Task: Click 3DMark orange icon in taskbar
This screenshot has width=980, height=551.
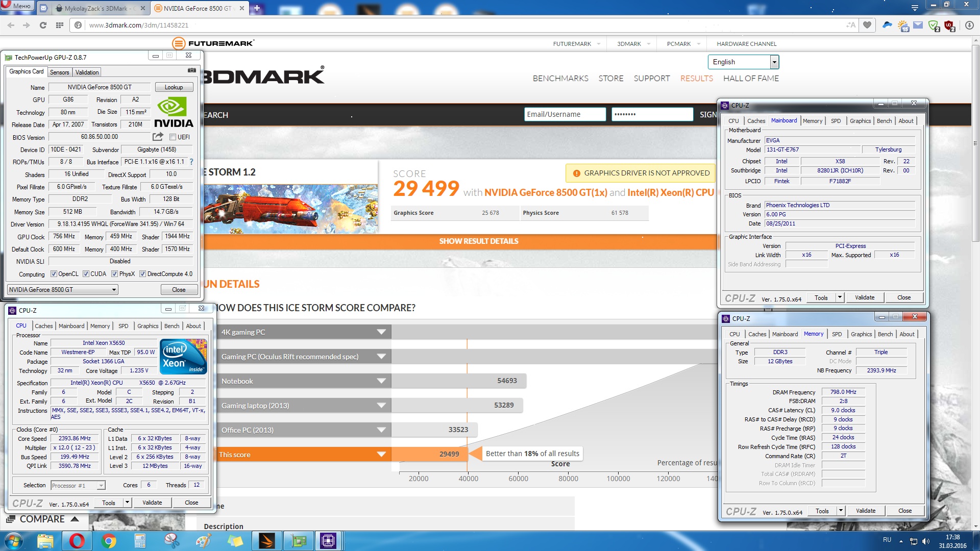Action: click(x=266, y=541)
